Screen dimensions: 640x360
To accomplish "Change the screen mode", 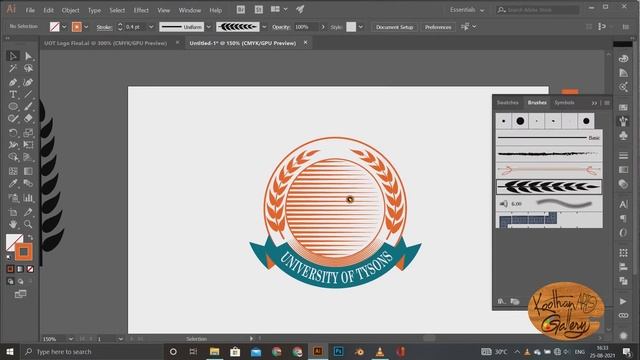I will coord(20,294).
